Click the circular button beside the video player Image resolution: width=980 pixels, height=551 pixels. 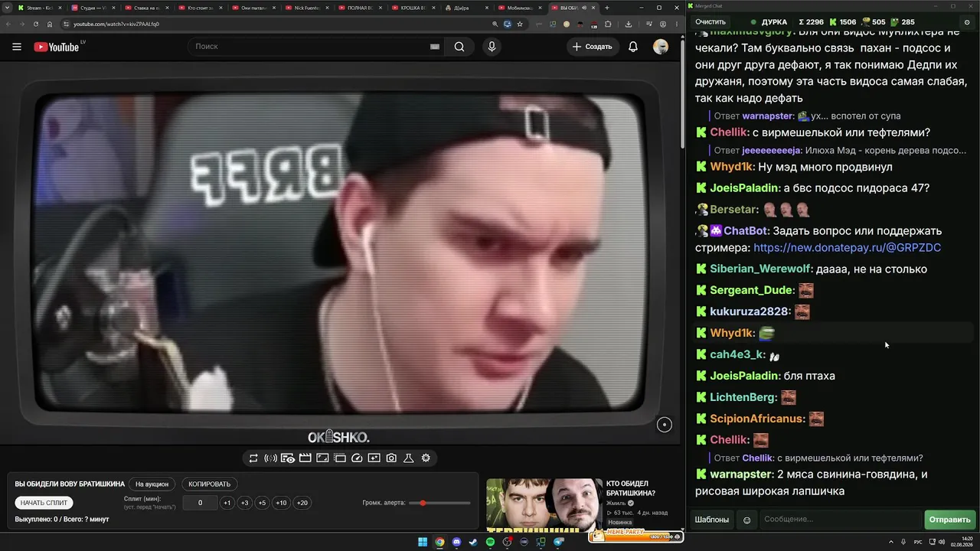665,425
